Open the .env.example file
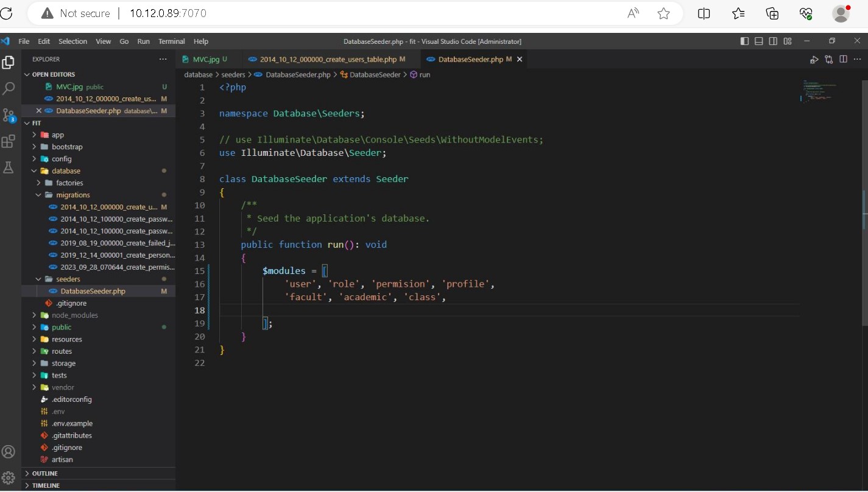This screenshot has width=868, height=492. (72, 424)
